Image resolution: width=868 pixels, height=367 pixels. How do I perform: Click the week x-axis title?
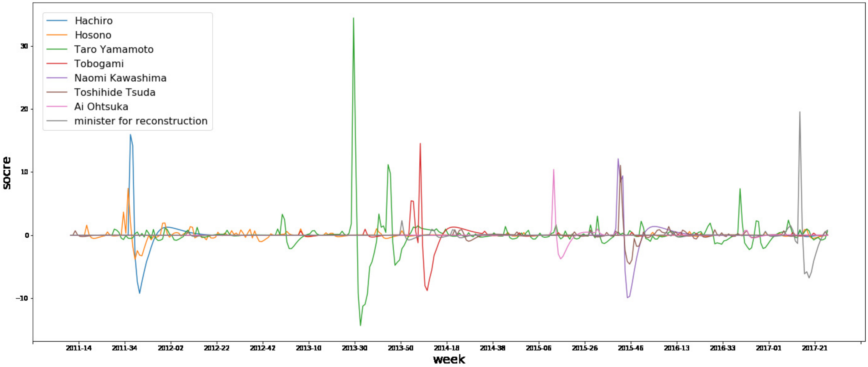click(449, 360)
